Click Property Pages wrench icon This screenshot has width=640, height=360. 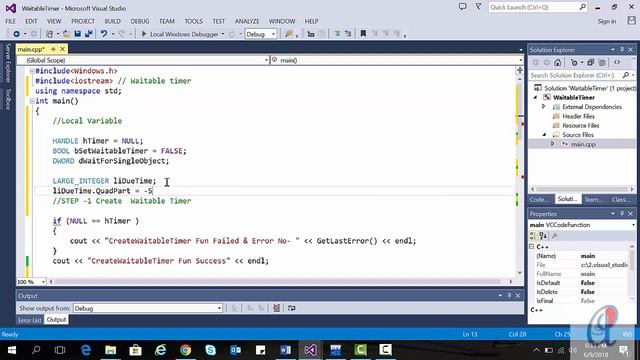[x=555, y=236]
